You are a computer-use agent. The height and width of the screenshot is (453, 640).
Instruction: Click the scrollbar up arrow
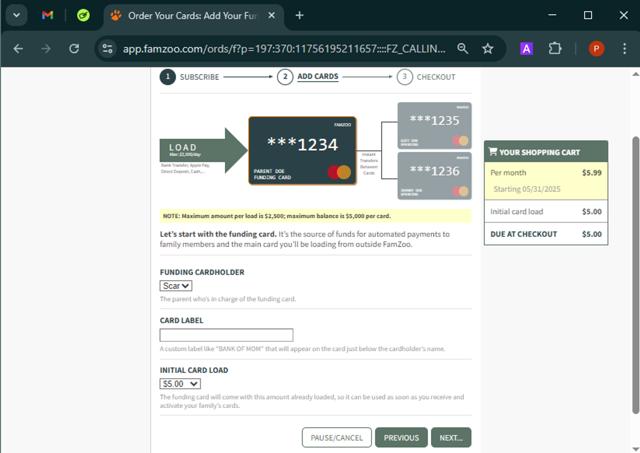pos(636,74)
